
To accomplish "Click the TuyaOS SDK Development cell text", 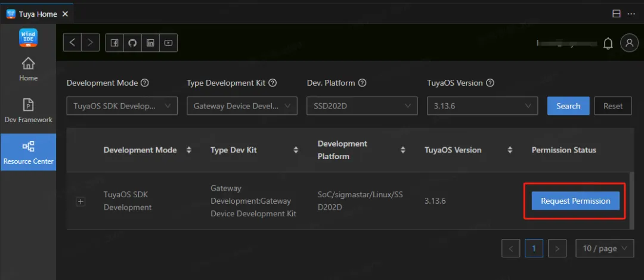I will 128,201.
